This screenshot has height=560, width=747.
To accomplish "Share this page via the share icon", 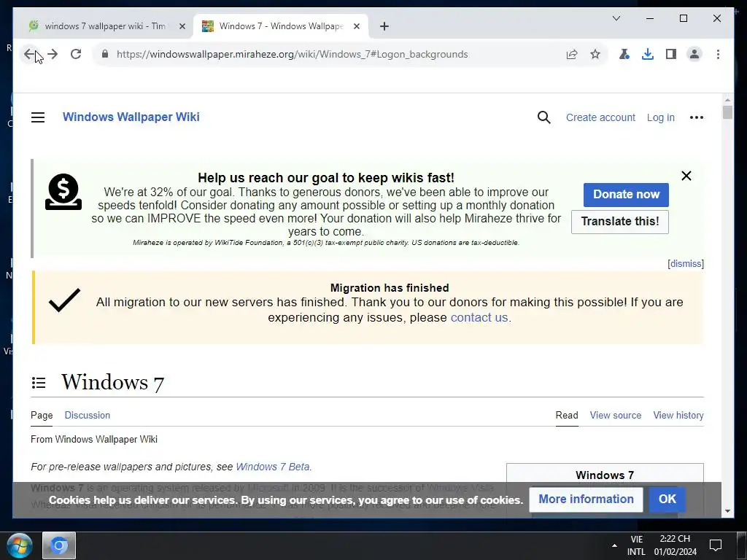I will tap(572, 54).
